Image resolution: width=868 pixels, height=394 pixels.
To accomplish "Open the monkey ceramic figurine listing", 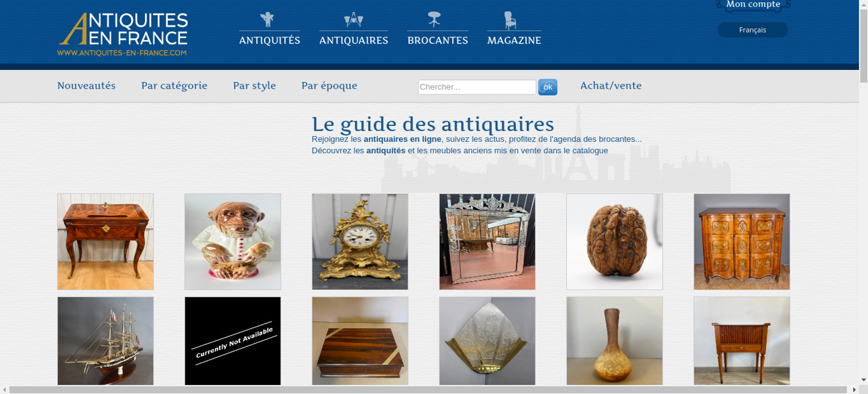I will tap(233, 242).
